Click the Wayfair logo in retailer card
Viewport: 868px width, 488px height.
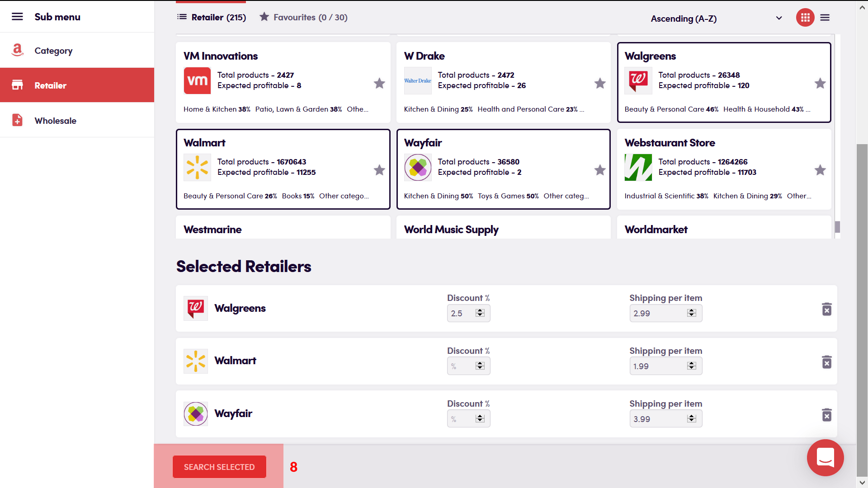click(x=418, y=167)
